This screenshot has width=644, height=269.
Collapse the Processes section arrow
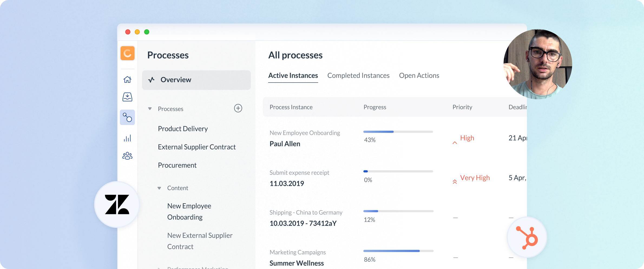(x=150, y=109)
